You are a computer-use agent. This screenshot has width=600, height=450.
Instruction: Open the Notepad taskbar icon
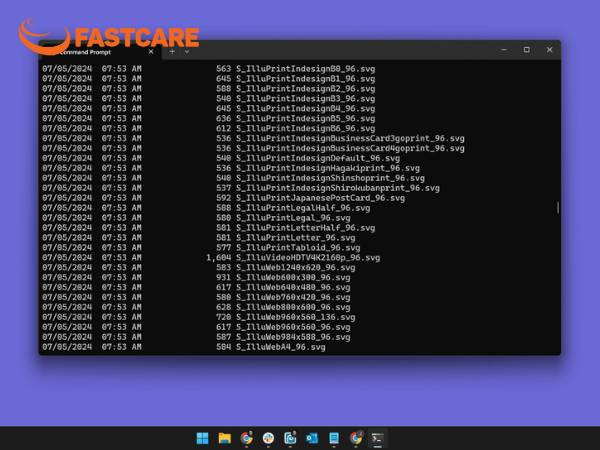[x=334, y=438]
